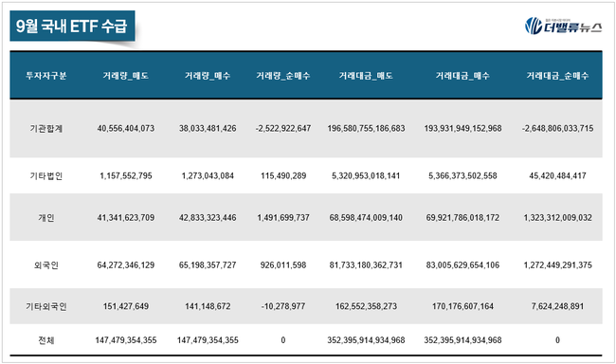616x364 pixels.
Task: Select cell value 81,733,180,362,731
Action: pyautogui.click(x=366, y=264)
